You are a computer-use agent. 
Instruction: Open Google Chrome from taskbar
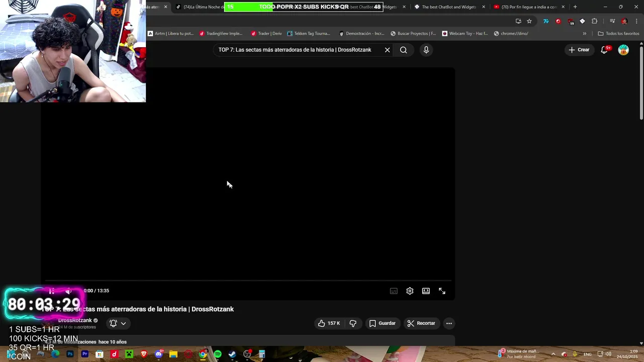203,354
